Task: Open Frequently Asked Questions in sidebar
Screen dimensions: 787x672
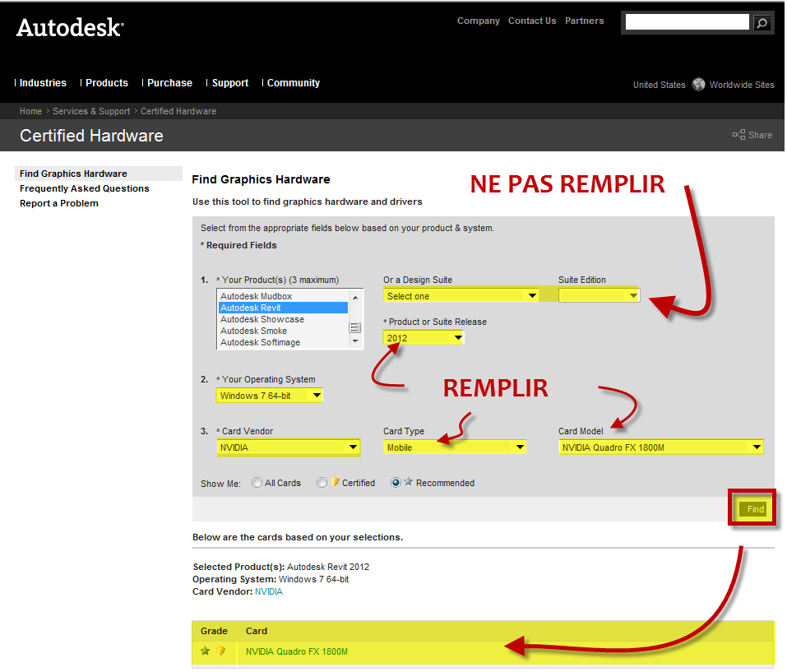Action: click(x=85, y=188)
